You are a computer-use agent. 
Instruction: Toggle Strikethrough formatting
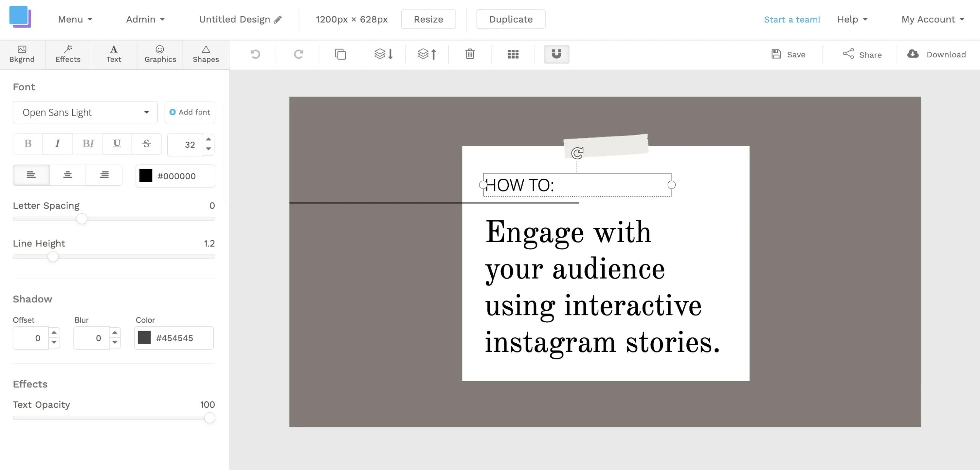click(x=147, y=144)
